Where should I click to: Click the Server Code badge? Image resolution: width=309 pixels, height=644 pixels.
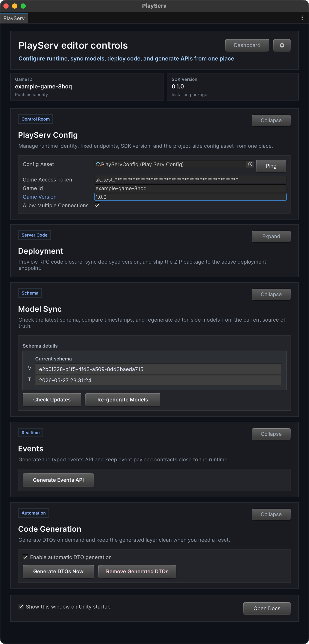click(35, 235)
